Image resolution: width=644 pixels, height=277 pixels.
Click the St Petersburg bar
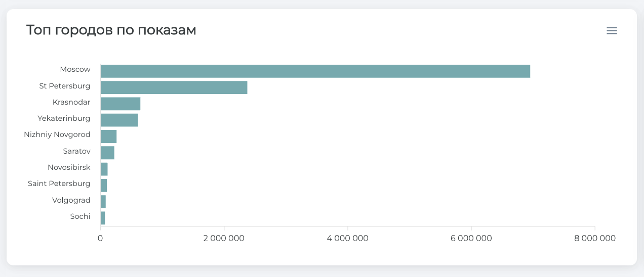(x=174, y=87)
